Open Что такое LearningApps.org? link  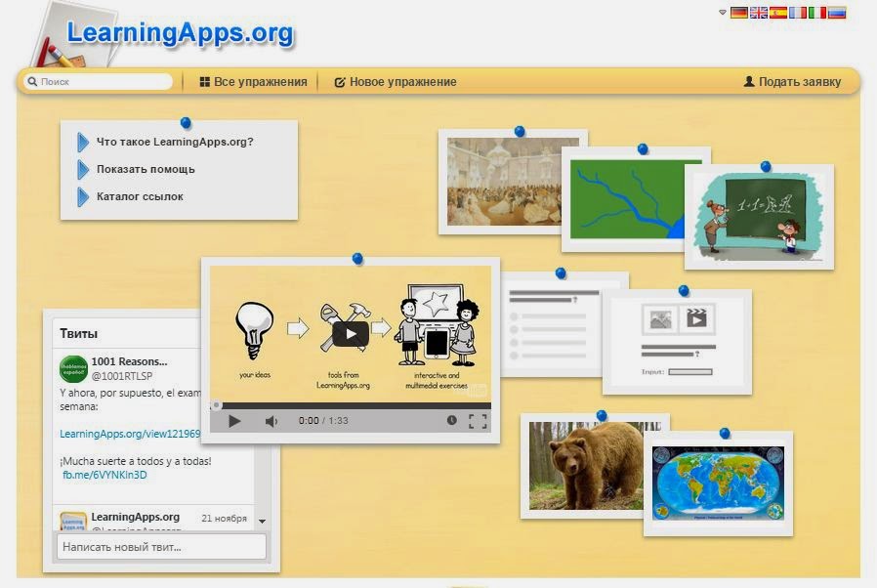[x=175, y=142]
